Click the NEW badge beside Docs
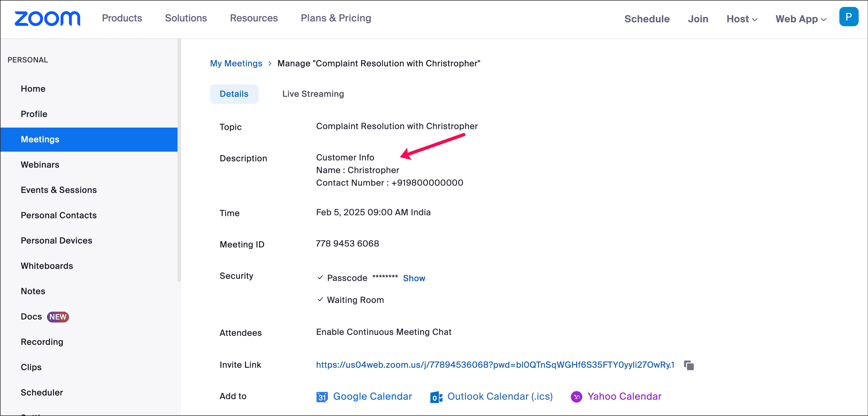Viewport: 868px width, 416px height. [x=58, y=317]
